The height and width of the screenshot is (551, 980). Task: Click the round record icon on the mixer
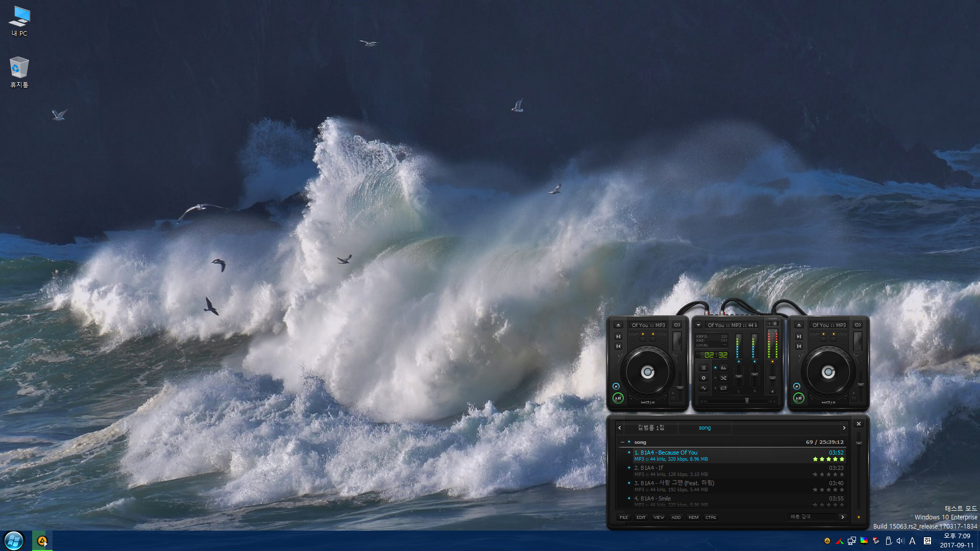click(x=703, y=378)
